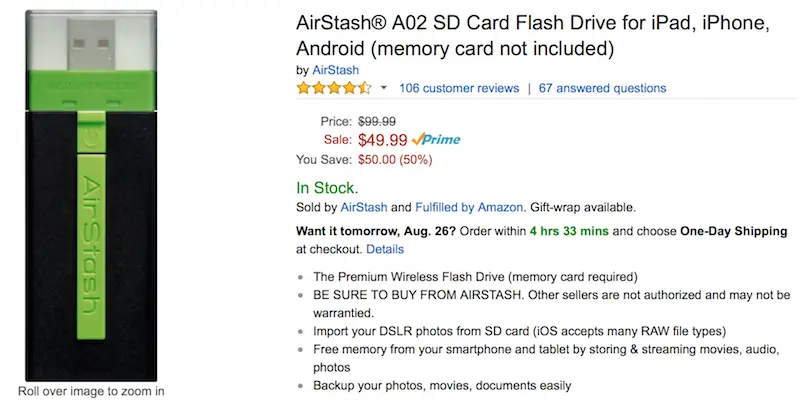
Task: Expand the rating breakdown dropdown arrow
Action: [384, 88]
